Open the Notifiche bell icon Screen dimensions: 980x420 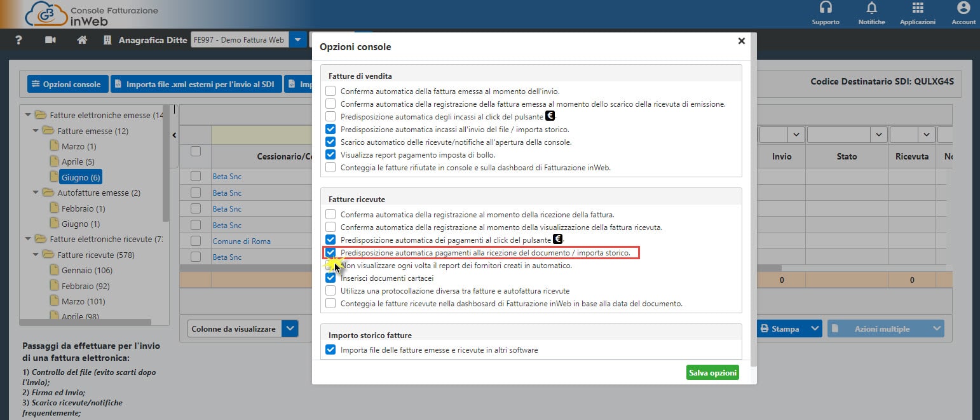pos(871,9)
